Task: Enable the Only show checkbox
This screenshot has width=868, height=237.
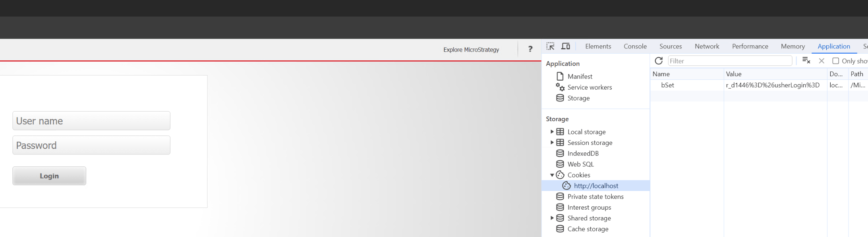Action: [836, 61]
